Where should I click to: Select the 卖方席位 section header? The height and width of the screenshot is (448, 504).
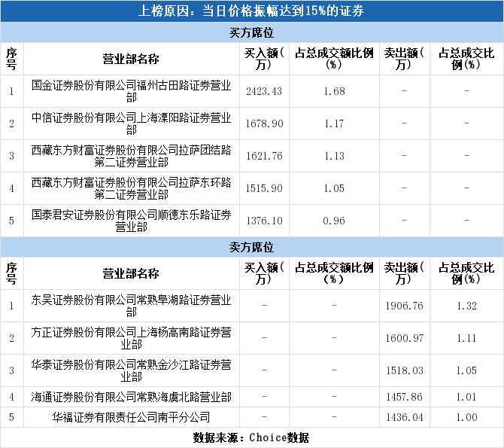tap(251, 247)
